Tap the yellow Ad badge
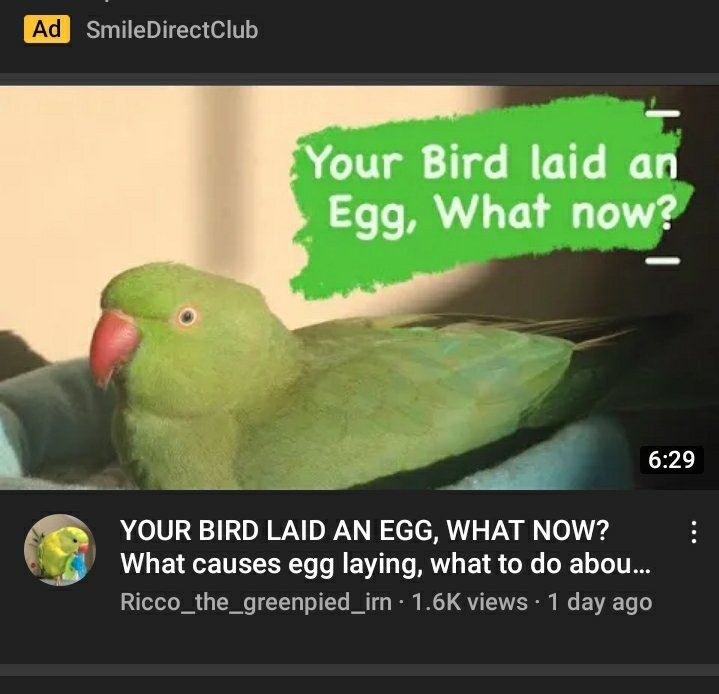Image resolution: width=719 pixels, height=694 pixels. (x=47, y=29)
